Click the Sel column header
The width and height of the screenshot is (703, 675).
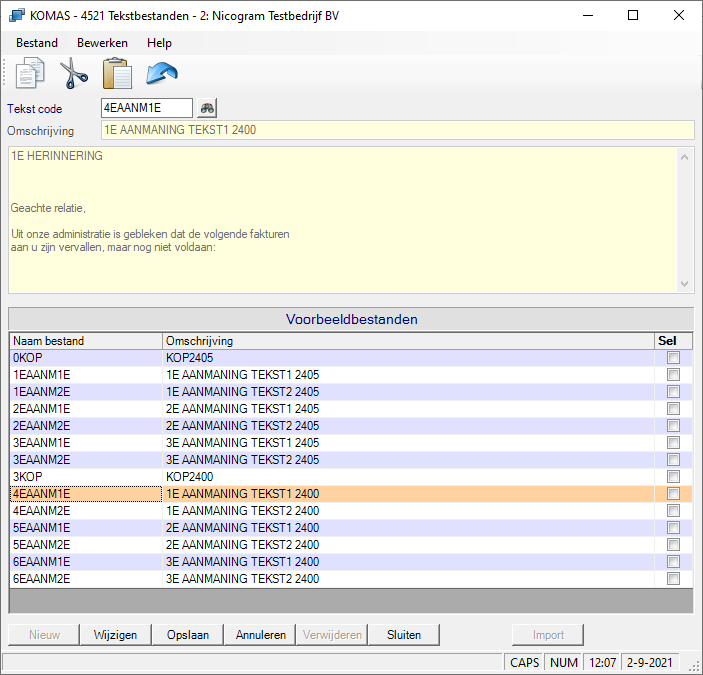(673, 341)
